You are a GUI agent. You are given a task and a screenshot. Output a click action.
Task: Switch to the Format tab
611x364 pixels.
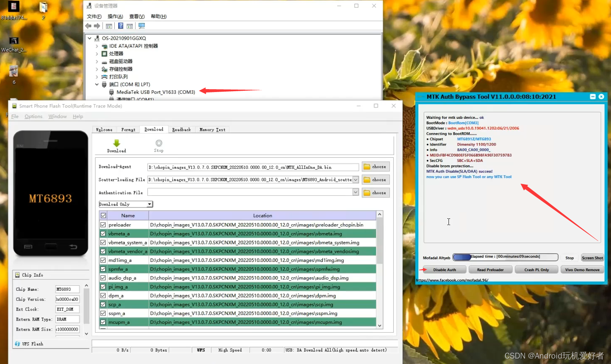coord(128,130)
